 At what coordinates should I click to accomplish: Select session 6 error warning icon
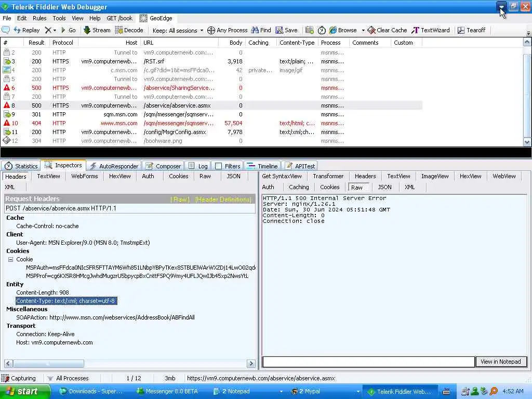pyautogui.click(x=7, y=87)
